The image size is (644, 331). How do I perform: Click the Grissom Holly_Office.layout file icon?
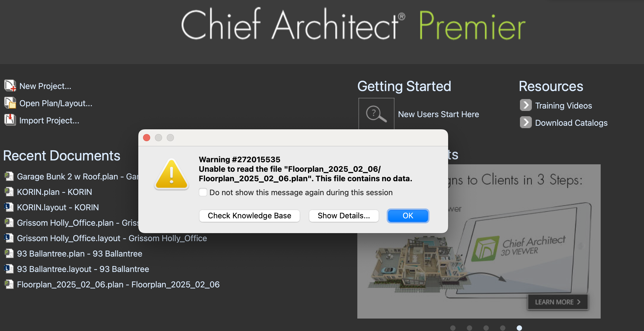[9, 238]
